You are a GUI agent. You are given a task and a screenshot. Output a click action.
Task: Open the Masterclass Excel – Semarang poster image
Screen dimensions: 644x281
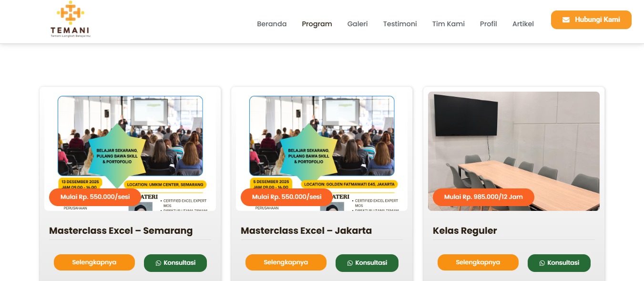coord(130,151)
